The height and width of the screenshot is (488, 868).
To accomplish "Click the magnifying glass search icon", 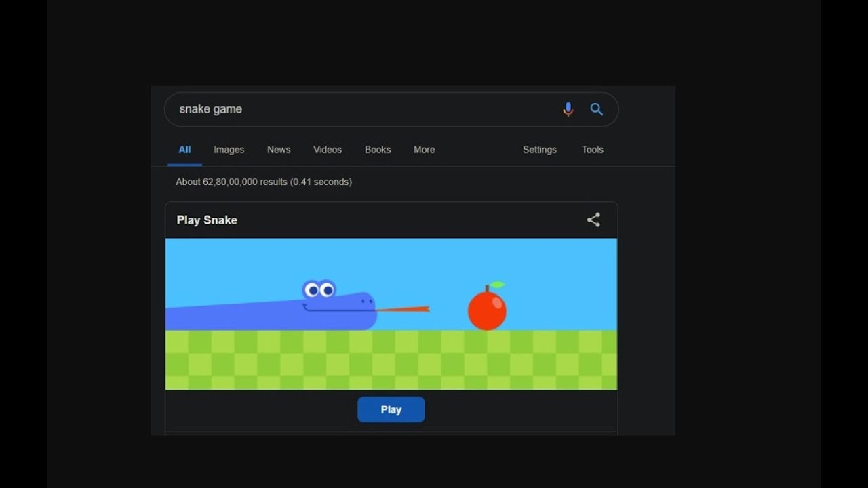I will coord(597,109).
